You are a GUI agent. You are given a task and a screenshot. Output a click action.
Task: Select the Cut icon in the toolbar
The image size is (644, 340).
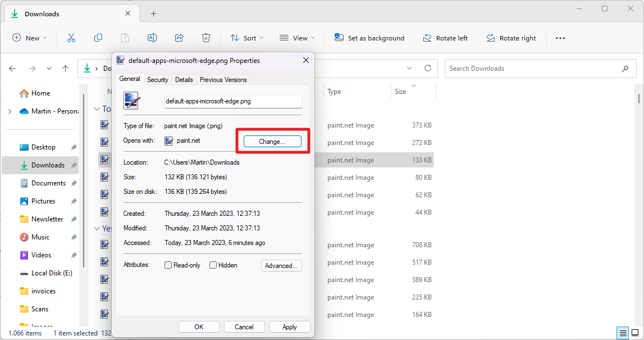tap(71, 37)
